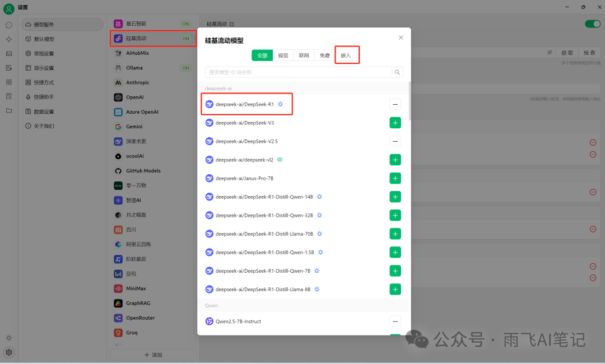This screenshot has width=605, height=364.
Task: Open the mini apps grid icon
Action: (9, 82)
